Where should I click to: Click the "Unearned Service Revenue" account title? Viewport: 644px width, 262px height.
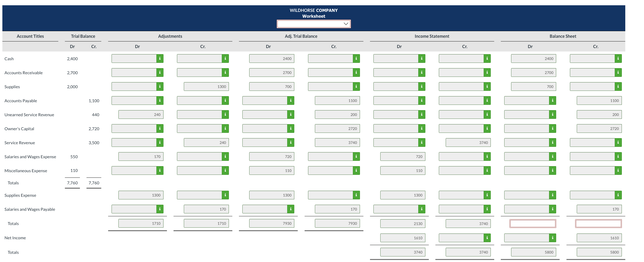coord(29,115)
